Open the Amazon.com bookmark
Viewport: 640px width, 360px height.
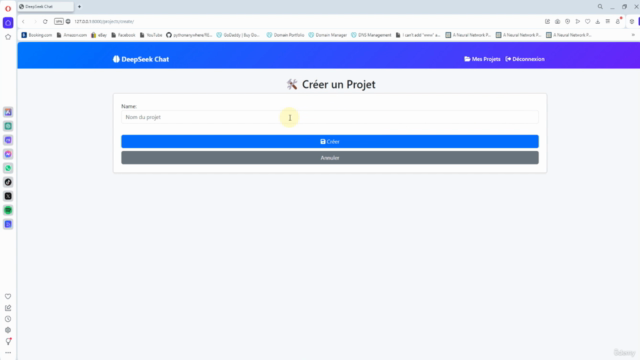click(72, 35)
